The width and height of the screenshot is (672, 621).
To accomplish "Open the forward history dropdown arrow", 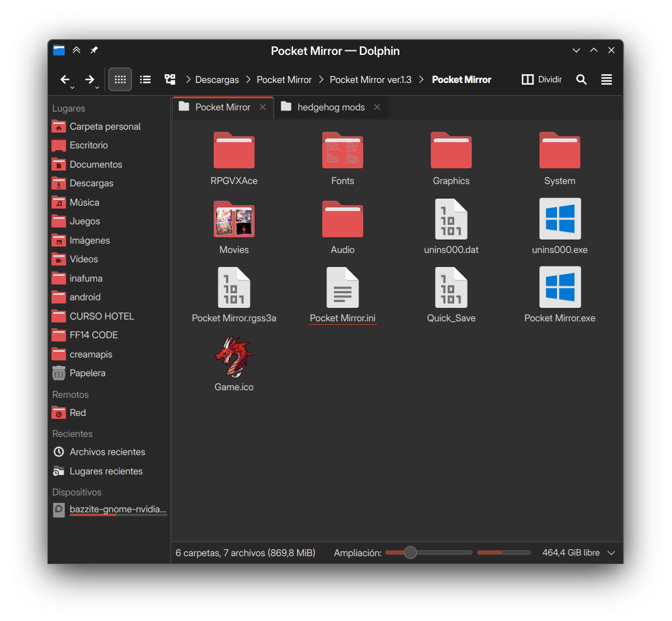I will coord(98,88).
